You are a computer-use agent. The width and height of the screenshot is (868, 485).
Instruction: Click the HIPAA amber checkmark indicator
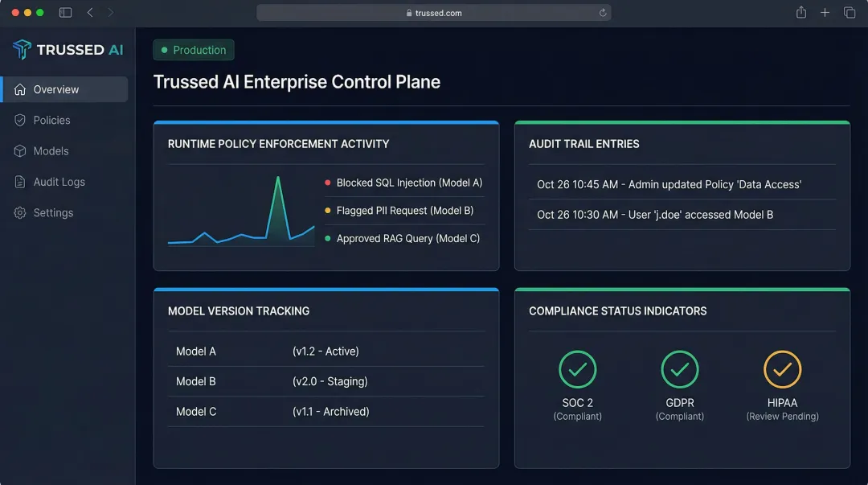782,371
